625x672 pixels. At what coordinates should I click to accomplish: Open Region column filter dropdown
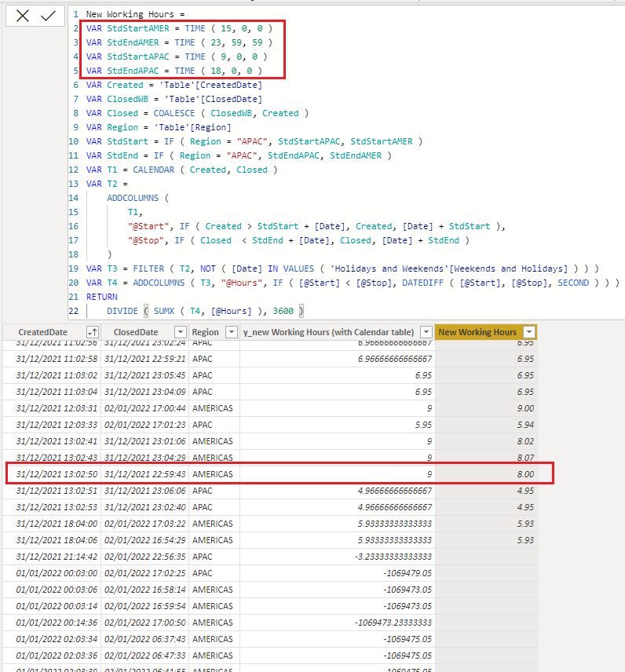[232, 332]
